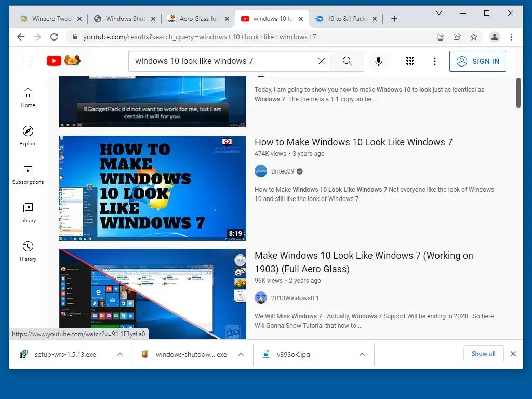Image resolution: width=532 pixels, height=399 pixels.
Task: Click the magnifier search button
Action: (348, 61)
